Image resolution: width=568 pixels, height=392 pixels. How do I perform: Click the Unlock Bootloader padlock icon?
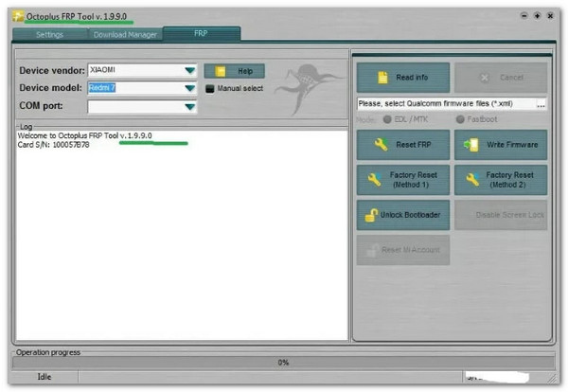pyautogui.click(x=371, y=215)
